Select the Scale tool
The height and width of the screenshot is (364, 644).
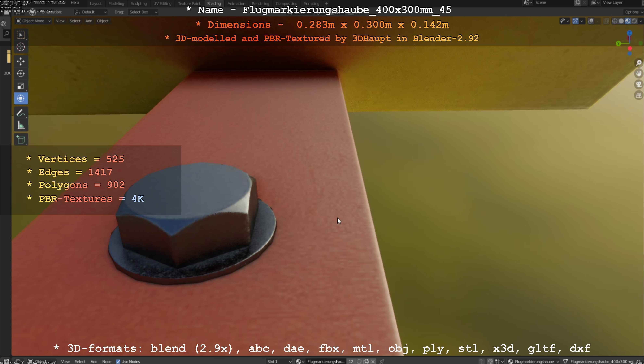[21, 86]
